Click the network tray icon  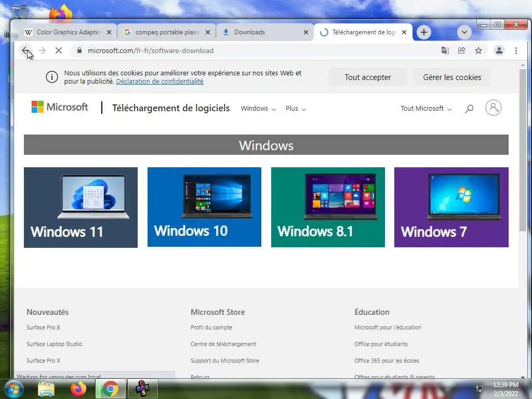pos(480,389)
